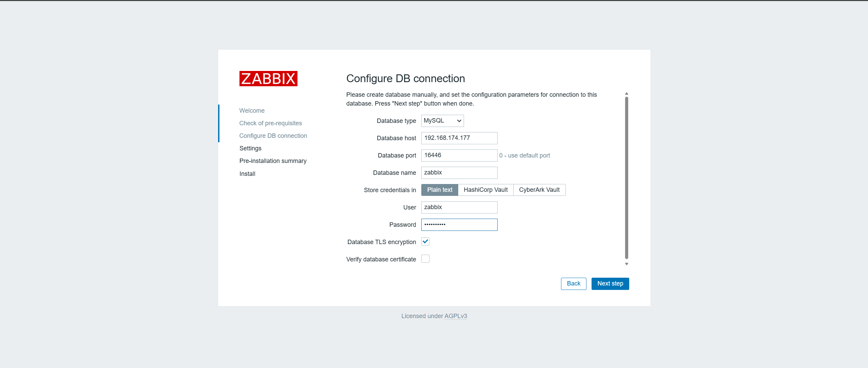The height and width of the screenshot is (368, 868).
Task: Click the Password input field
Action: (459, 225)
